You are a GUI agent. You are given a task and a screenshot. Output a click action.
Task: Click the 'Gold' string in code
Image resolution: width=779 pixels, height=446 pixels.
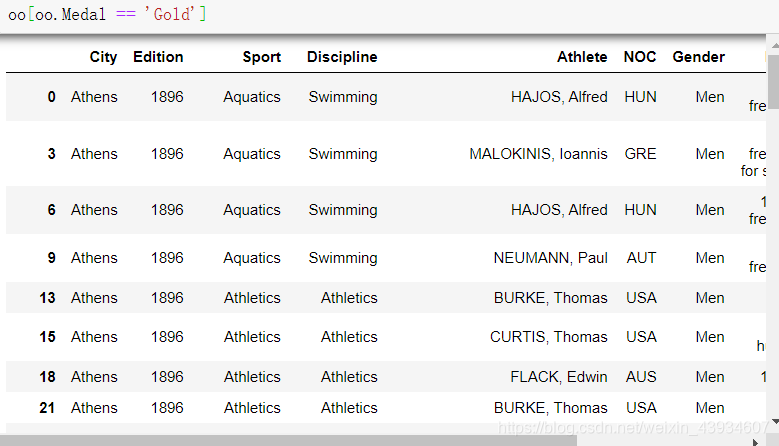pos(170,14)
